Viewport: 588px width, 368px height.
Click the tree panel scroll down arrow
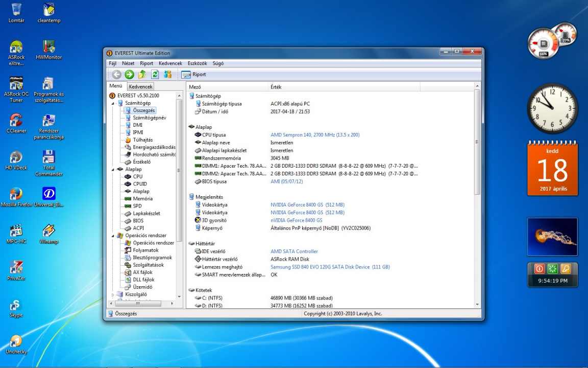point(179,296)
